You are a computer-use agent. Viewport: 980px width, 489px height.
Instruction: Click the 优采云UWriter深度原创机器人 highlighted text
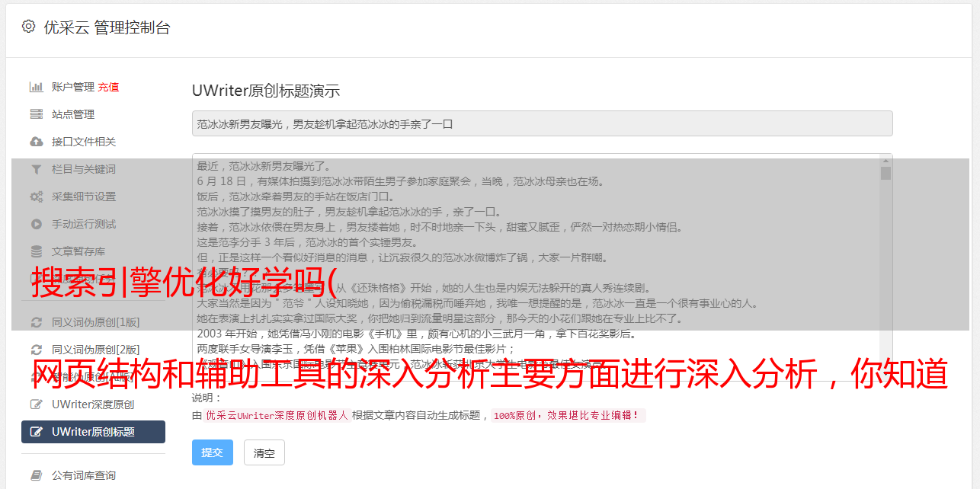tap(277, 416)
